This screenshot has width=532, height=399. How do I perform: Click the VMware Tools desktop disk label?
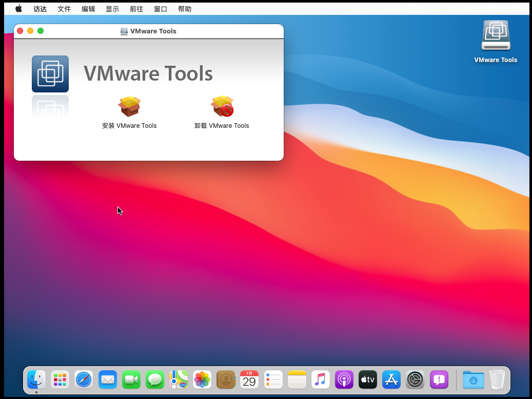(496, 60)
